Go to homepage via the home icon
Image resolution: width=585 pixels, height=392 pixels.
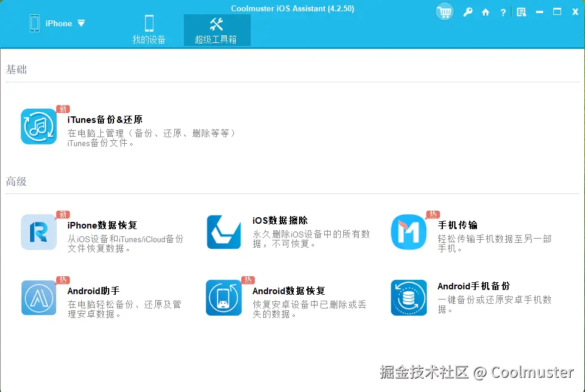click(485, 11)
